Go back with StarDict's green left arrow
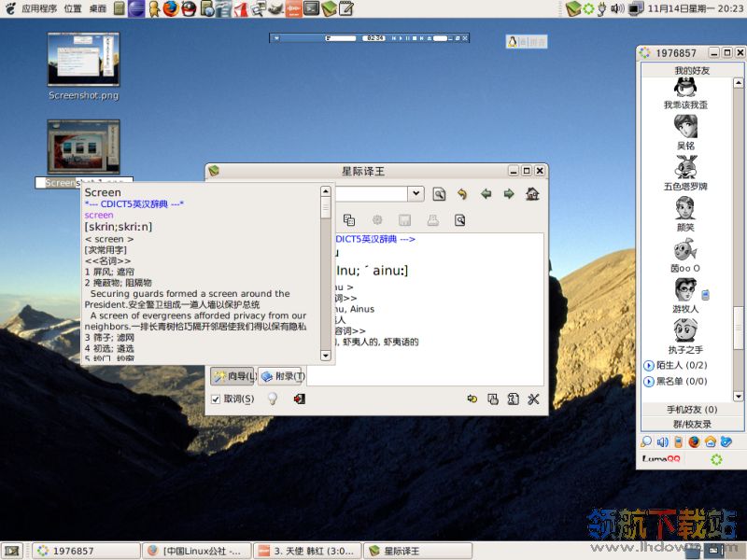The width and height of the screenshot is (747, 560). point(486,194)
